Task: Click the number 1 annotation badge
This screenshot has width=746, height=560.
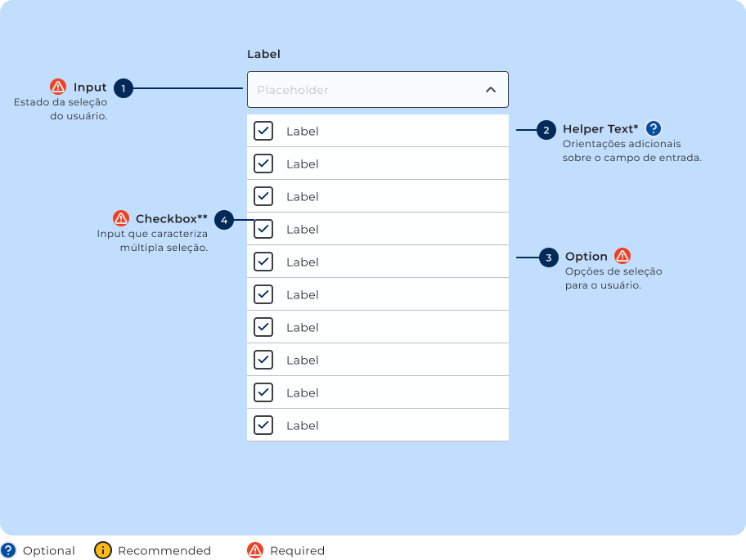Action: tap(124, 88)
